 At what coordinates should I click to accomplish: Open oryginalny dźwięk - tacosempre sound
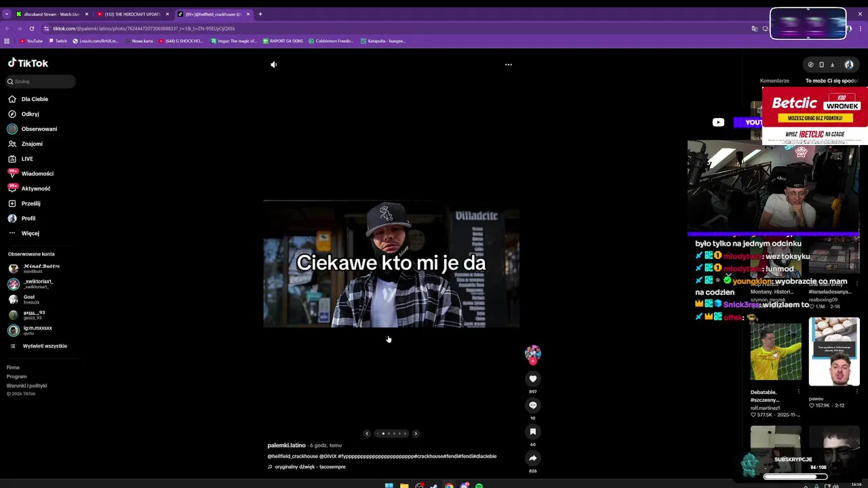[310, 466]
